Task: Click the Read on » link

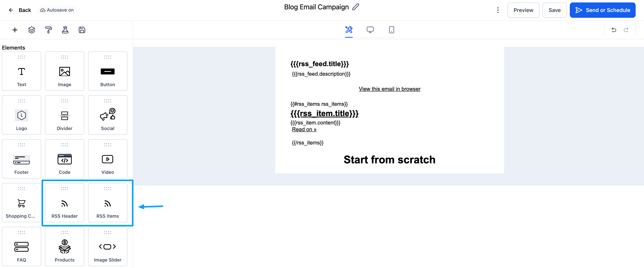Action: click(x=304, y=129)
